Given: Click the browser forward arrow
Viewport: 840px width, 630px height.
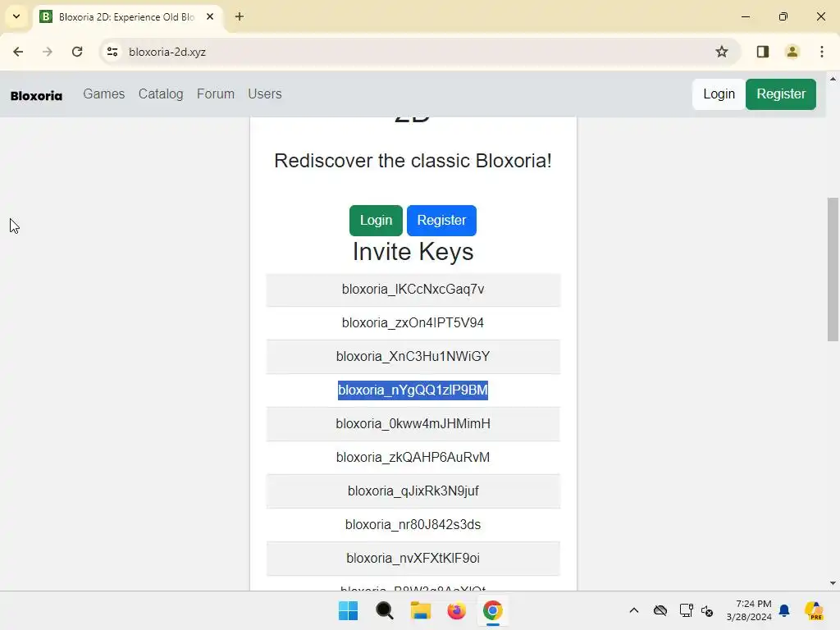Looking at the screenshot, I should coord(48,52).
